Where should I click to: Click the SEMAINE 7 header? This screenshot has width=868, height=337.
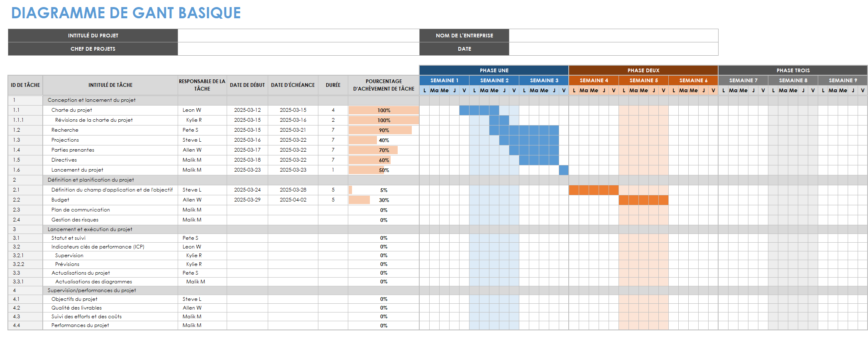coord(743,80)
